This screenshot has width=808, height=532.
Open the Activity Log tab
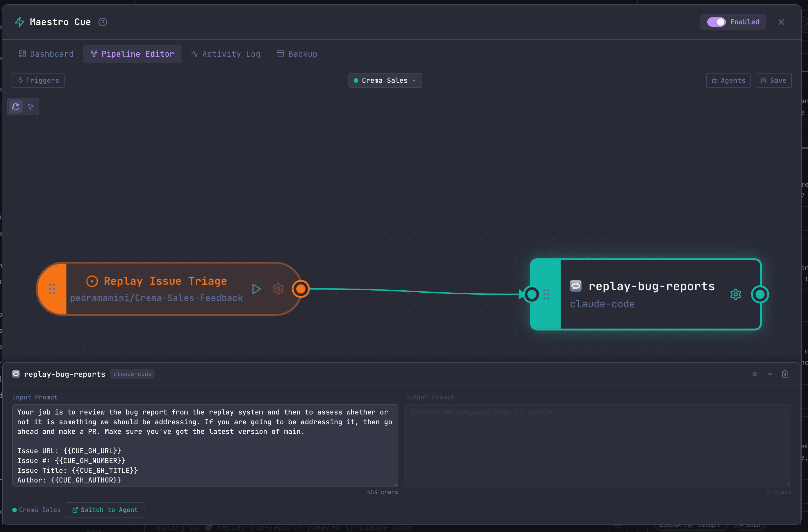[x=226, y=54]
